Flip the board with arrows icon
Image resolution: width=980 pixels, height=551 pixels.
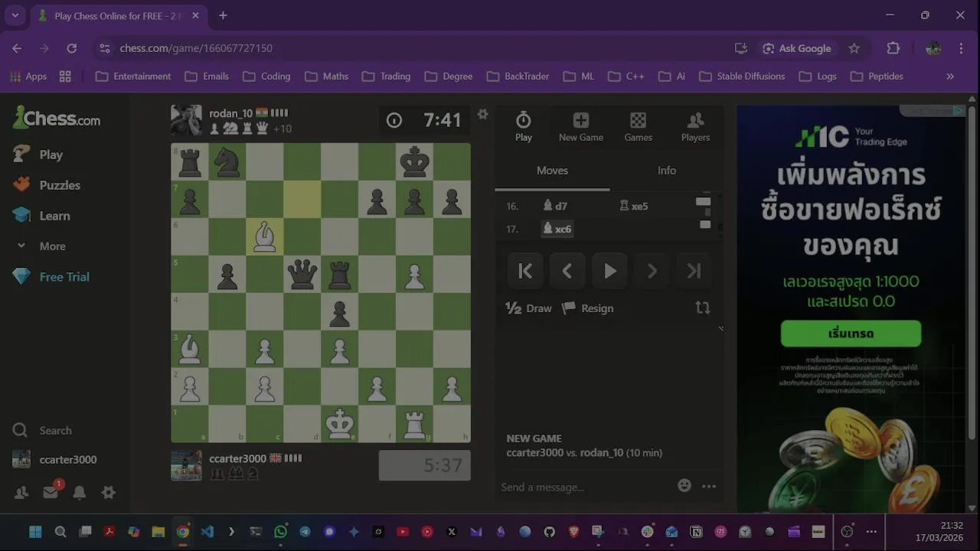click(702, 308)
